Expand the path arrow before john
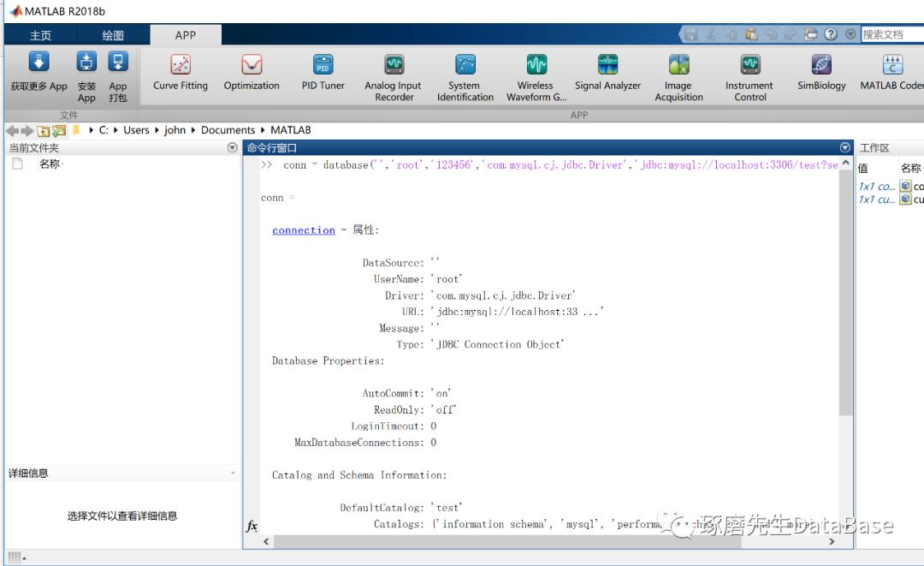 click(x=157, y=129)
